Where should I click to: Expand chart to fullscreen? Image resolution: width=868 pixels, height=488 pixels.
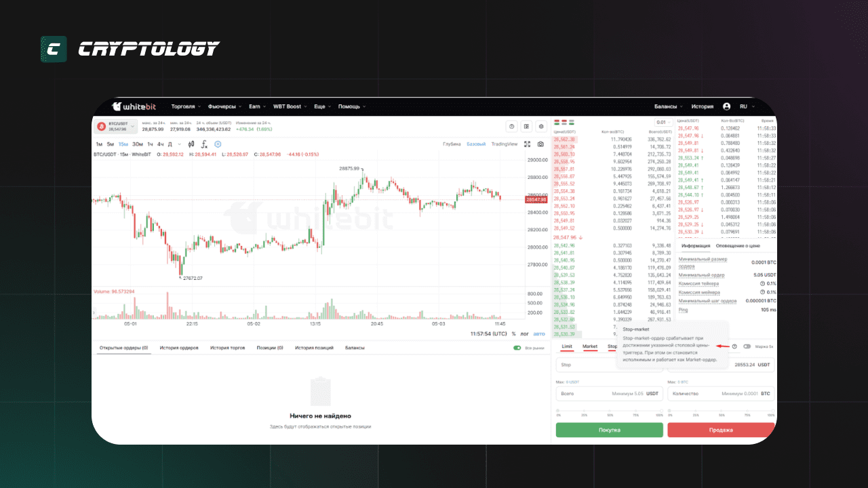coord(528,144)
